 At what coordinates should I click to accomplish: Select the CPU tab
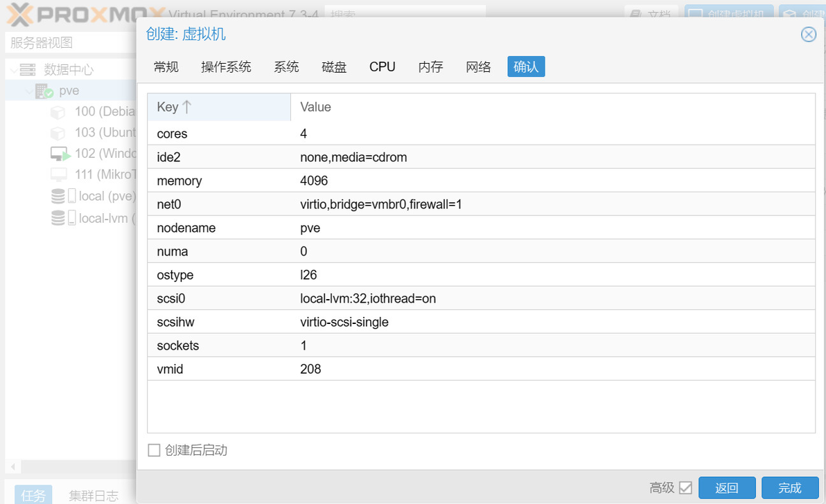pos(382,67)
